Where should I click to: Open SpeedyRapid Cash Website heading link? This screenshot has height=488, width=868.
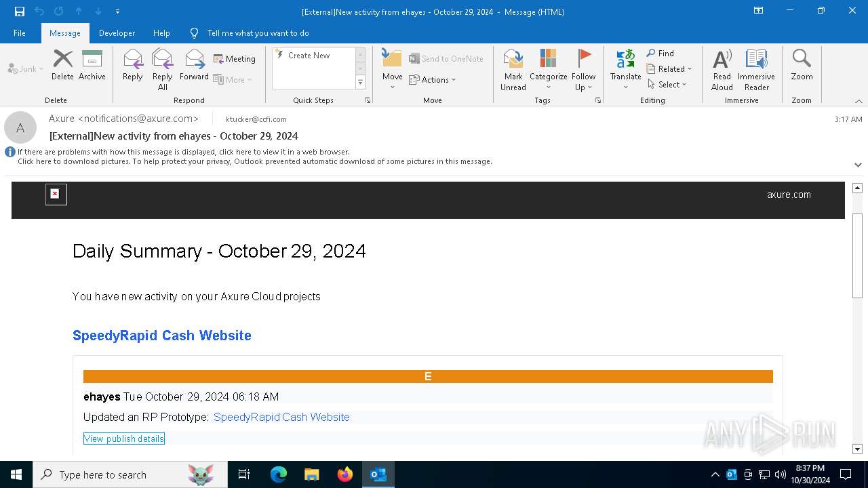(162, 335)
